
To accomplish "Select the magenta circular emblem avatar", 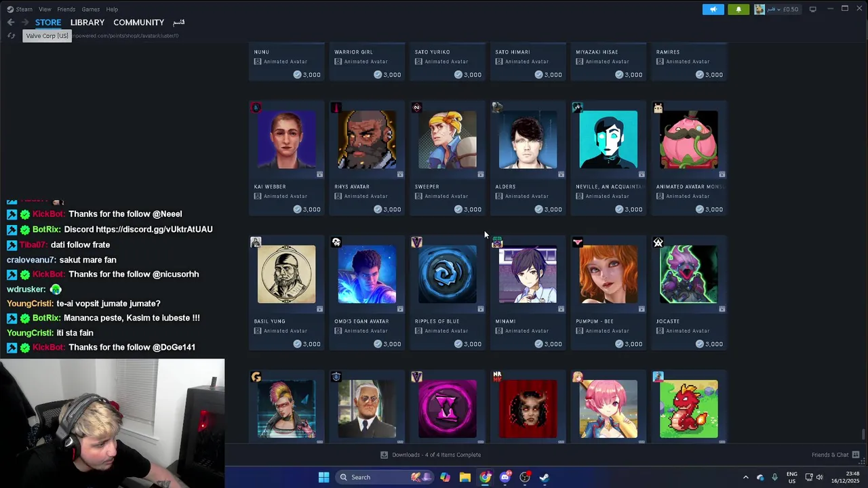I will click(x=448, y=409).
